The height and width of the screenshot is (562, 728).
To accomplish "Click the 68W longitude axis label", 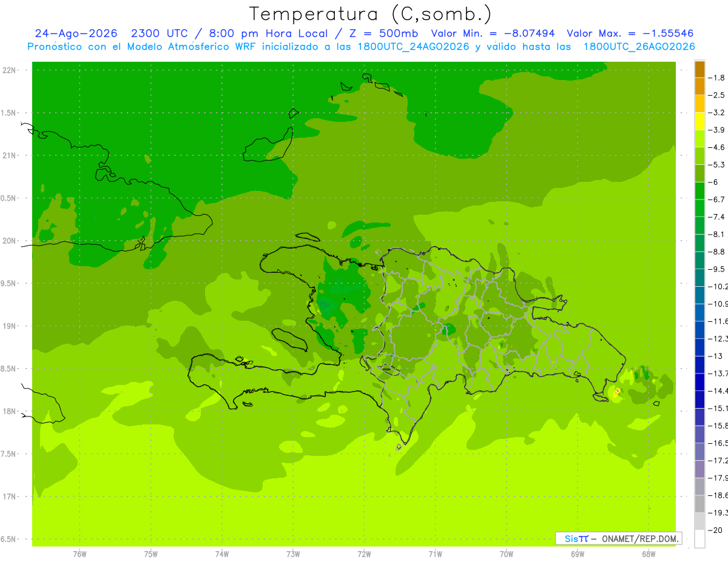I will click(x=649, y=554).
